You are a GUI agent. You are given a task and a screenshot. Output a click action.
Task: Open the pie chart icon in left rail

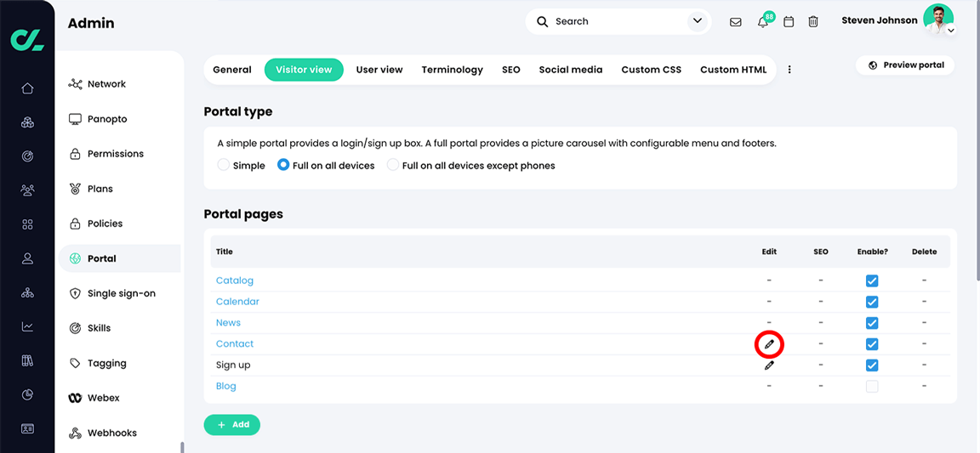[27, 394]
